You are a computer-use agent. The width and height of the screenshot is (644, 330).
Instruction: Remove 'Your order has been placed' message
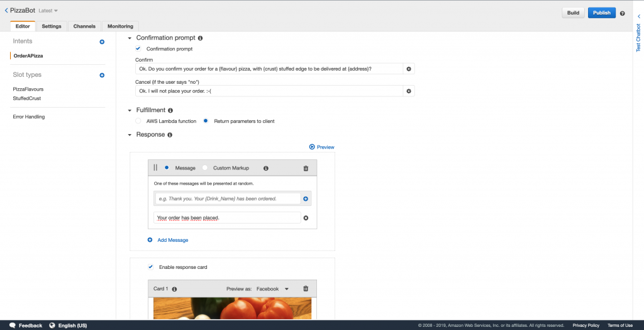tap(306, 218)
